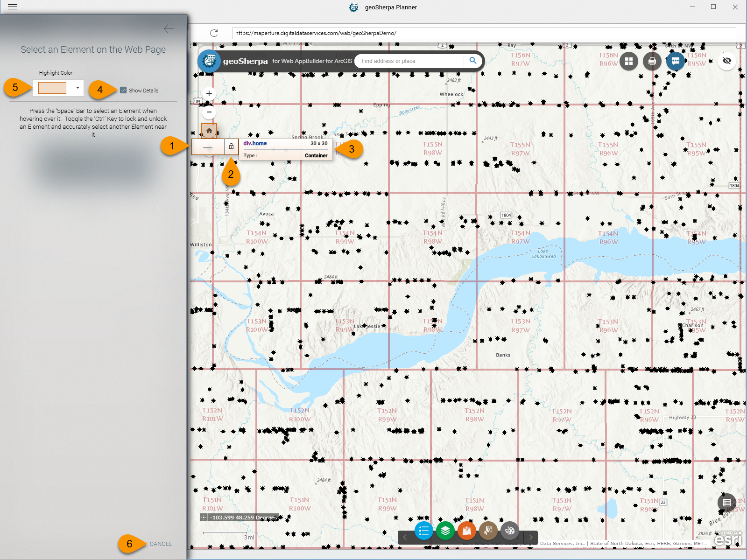The height and width of the screenshot is (560, 747).
Task: Toggle the lock icon on the selector
Action: (x=231, y=147)
